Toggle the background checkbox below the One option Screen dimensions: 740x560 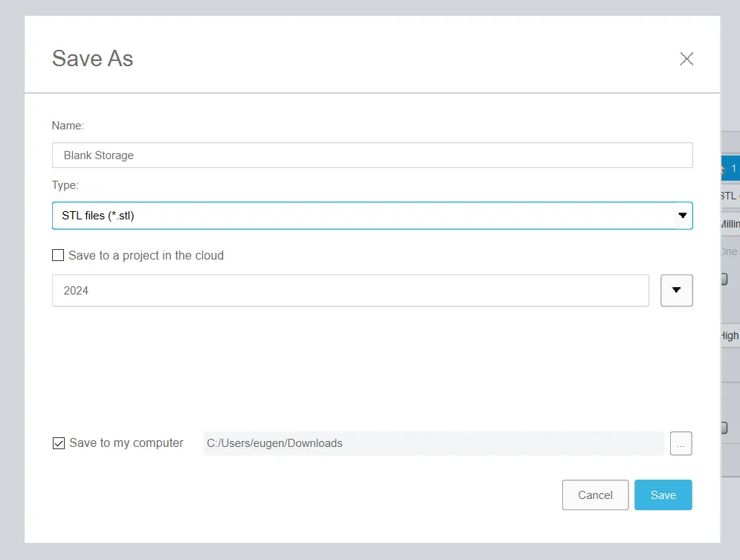[724, 280]
